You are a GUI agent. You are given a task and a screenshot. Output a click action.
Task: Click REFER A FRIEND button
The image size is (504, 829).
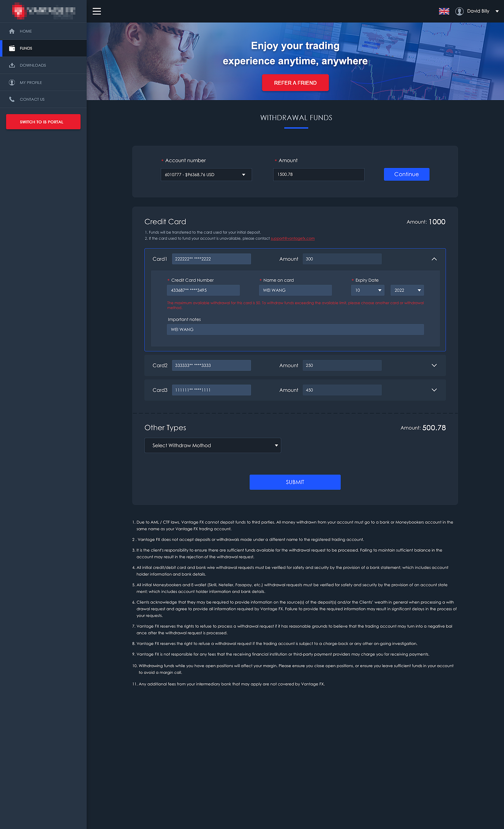pyautogui.click(x=295, y=83)
